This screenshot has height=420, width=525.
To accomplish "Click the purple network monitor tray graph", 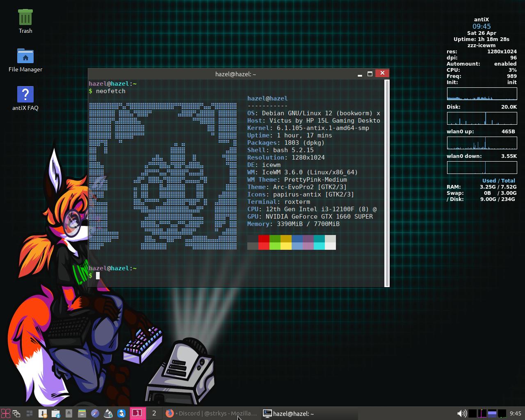I will point(482,413).
